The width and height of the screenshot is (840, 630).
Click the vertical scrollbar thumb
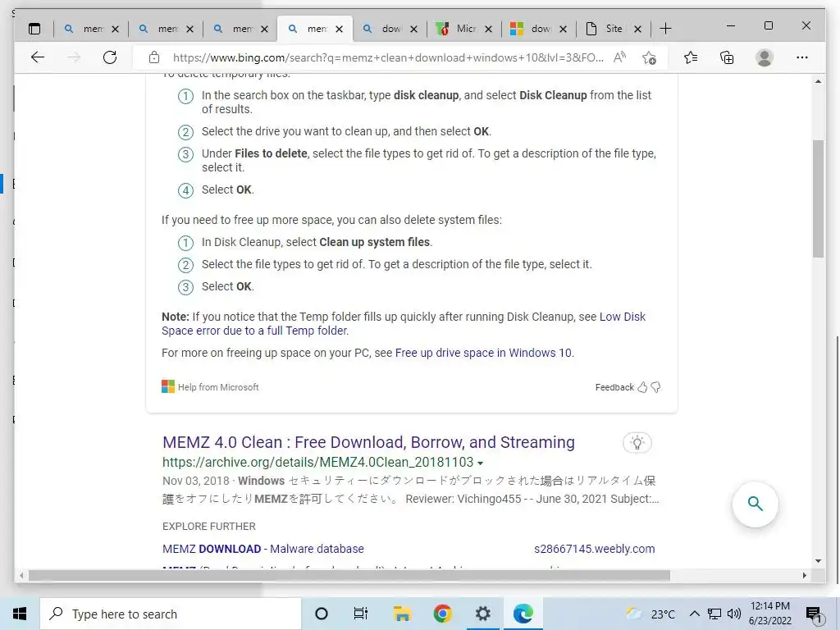(818, 199)
